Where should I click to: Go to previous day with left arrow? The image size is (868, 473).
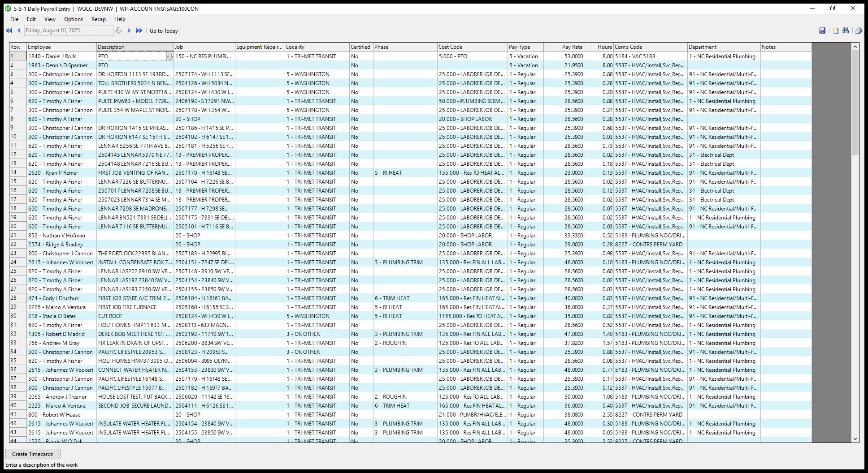pos(19,30)
